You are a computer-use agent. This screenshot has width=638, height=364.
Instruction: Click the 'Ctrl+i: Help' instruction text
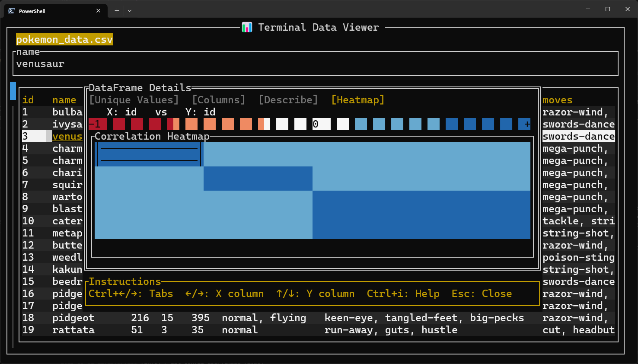403,294
